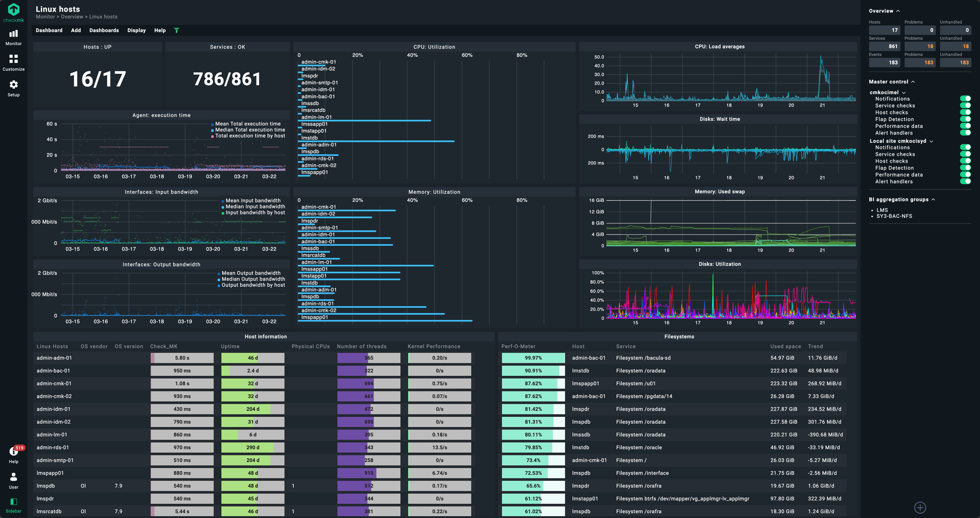Image resolution: width=980 pixels, height=518 pixels.
Task: Open the Display menu
Action: tap(136, 30)
